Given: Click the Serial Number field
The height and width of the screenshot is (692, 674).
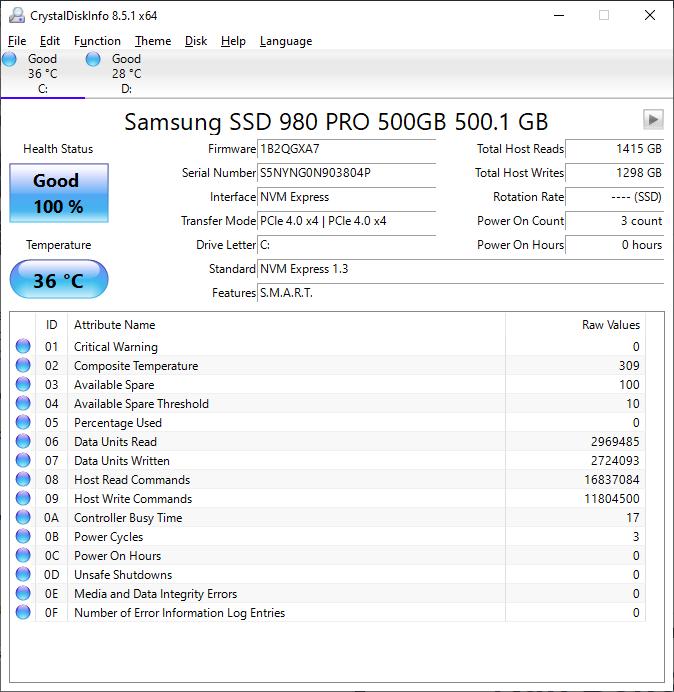Looking at the screenshot, I should (346, 173).
